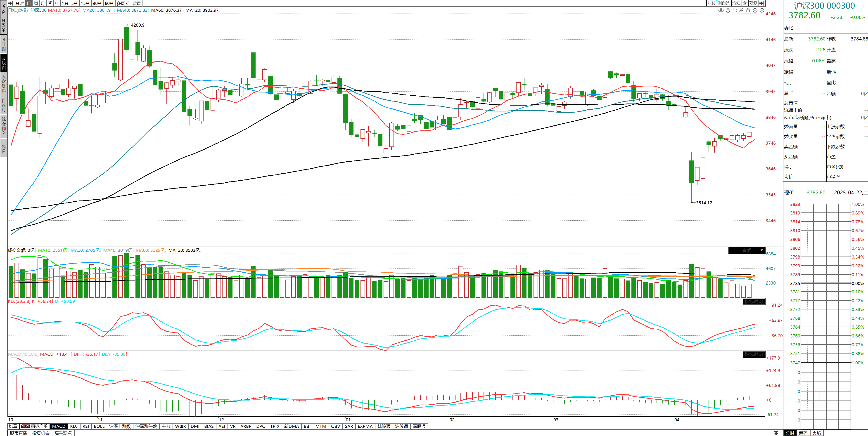The image size is (868, 436).
Task: Switch right panel to 火焰 tab
Action: 817,433
